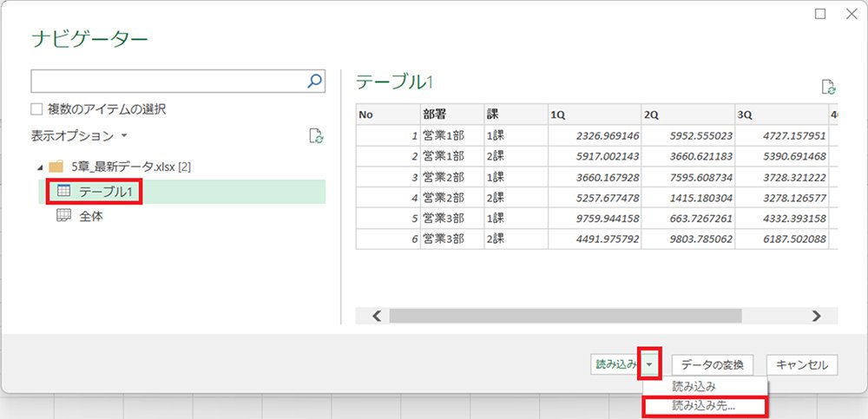868x419 pixels.
Task: Click the 読み込み button
Action: click(616, 364)
